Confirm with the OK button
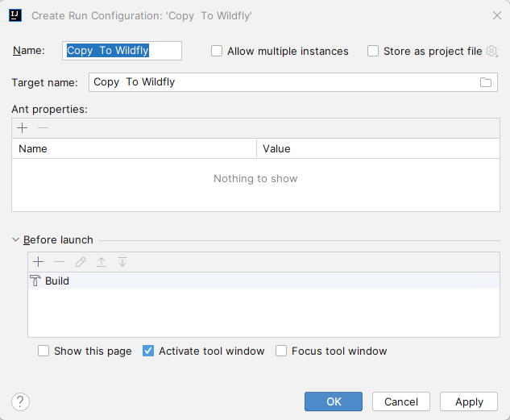This screenshot has width=510, height=420. [x=334, y=401]
